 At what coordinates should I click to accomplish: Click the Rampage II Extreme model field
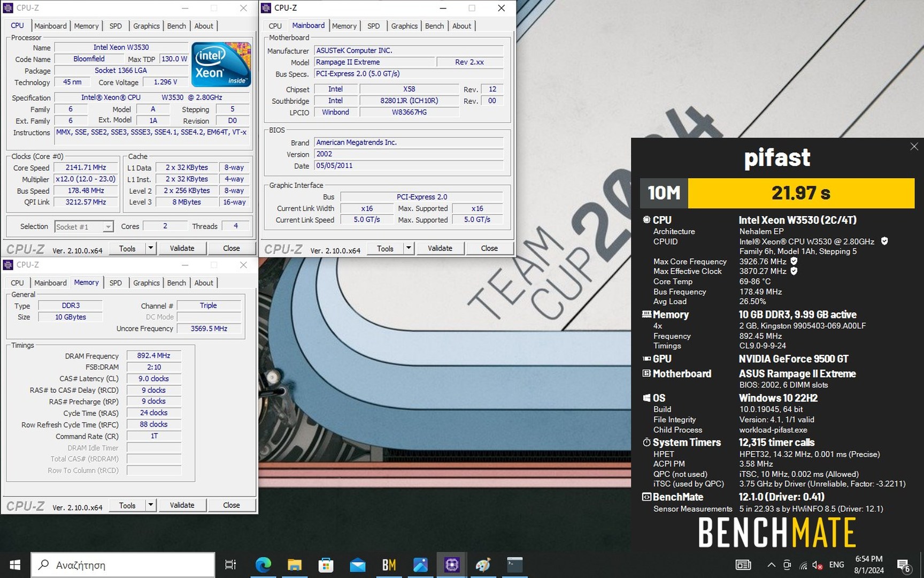[374, 62]
